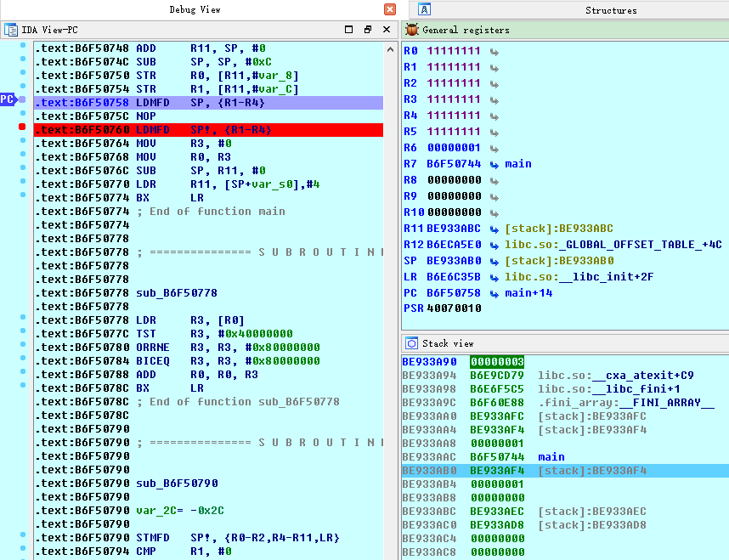Follow the jump arrow next to R6

pyautogui.click(x=494, y=149)
